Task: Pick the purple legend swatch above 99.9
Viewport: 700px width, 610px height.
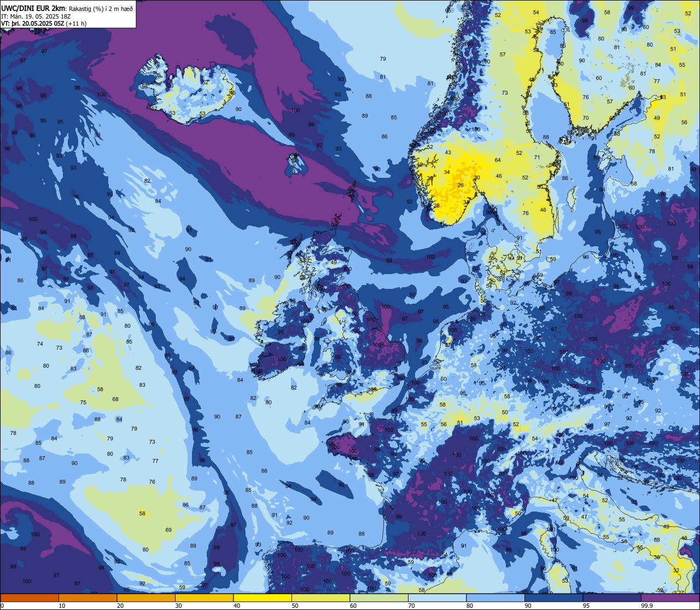Action: [x=670, y=597]
